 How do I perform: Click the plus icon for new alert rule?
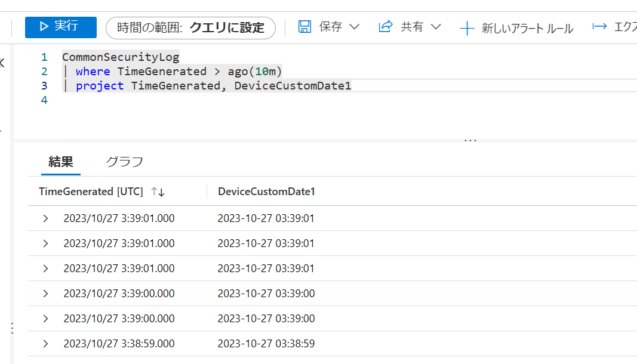pos(467,28)
